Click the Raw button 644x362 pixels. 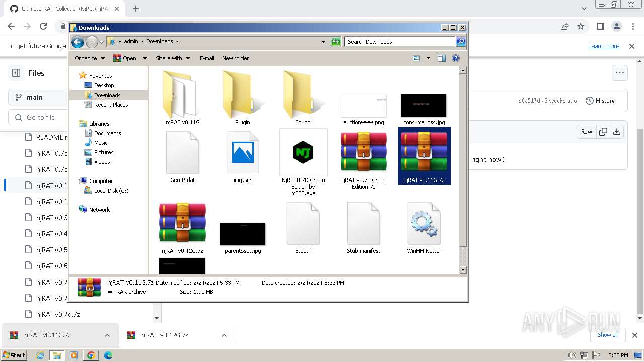click(x=587, y=132)
